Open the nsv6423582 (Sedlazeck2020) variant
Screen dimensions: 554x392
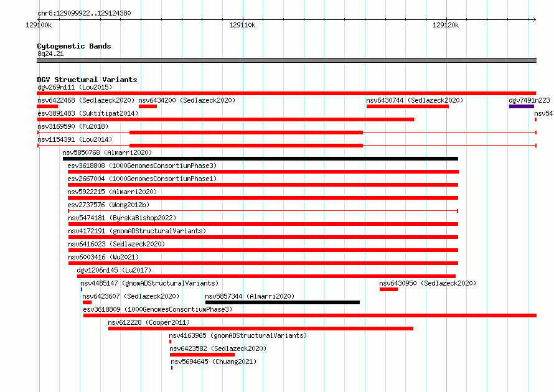click(x=202, y=355)
